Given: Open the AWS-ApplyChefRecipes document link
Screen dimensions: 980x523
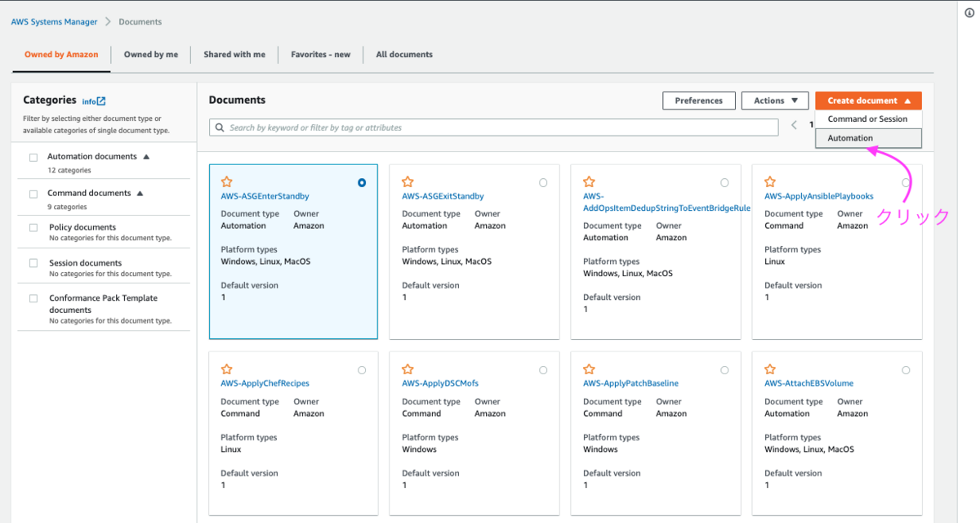Looking at the screenshot, I should [265, 383].
